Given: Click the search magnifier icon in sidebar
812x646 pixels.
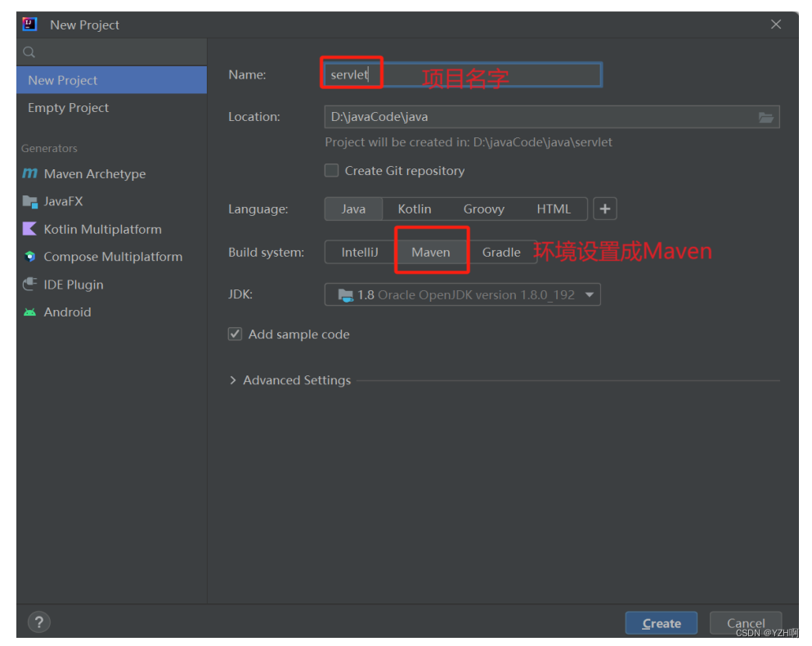Looking at the screenshot, I should [29, 52].
